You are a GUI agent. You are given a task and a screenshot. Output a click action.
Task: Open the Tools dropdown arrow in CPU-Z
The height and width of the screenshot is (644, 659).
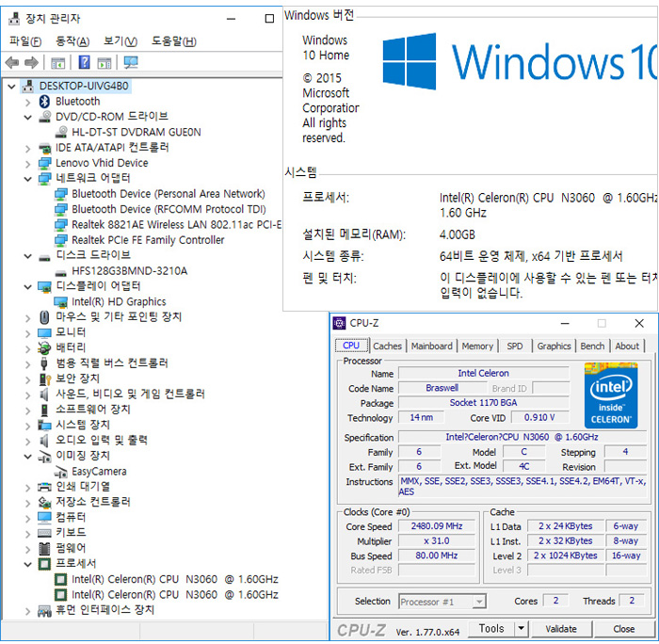(x=521, y=628)
